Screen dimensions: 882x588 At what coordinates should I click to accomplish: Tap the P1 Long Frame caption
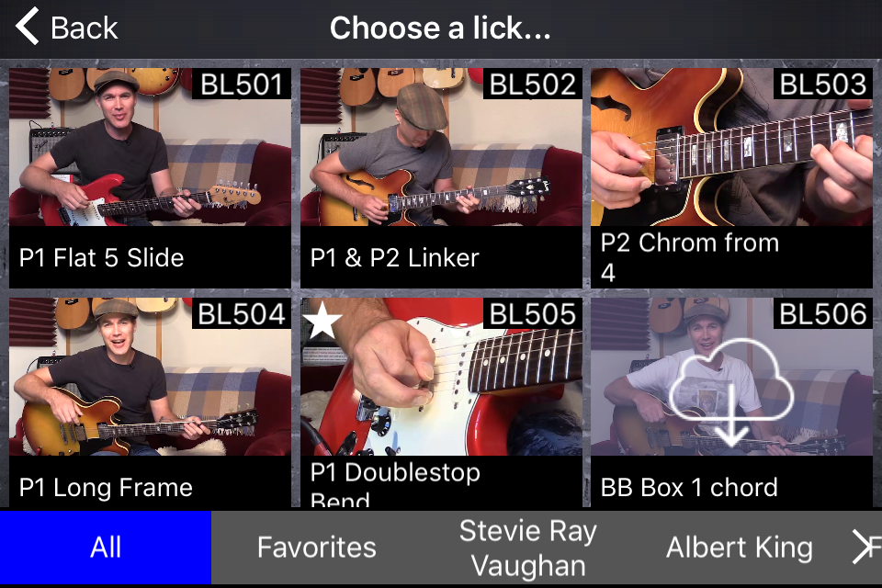tap(106, 487)
